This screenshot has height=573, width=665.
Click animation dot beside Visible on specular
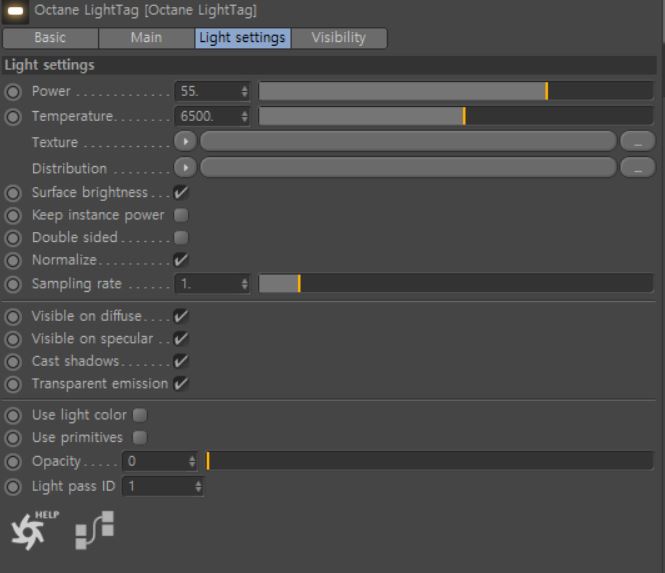tap(13, 339)
